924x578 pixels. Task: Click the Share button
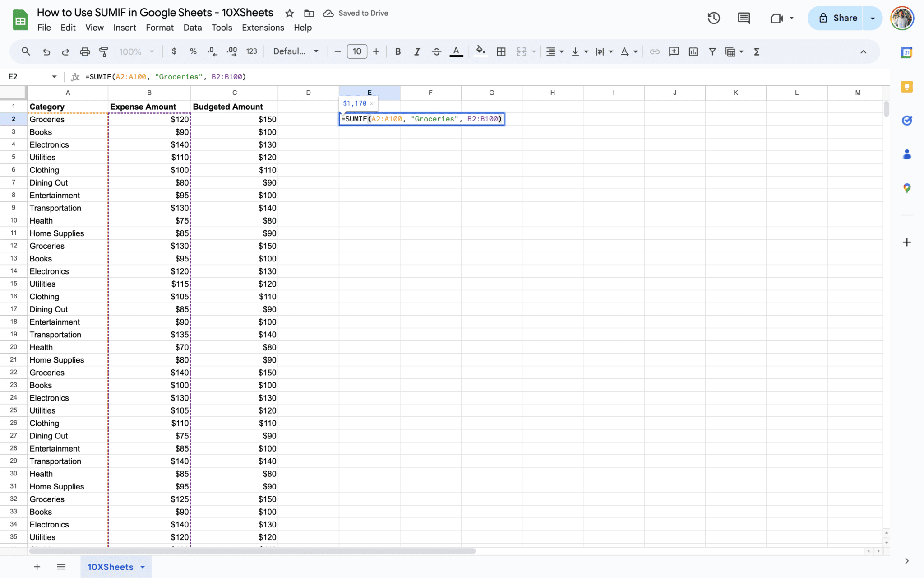tap(837, 18)
